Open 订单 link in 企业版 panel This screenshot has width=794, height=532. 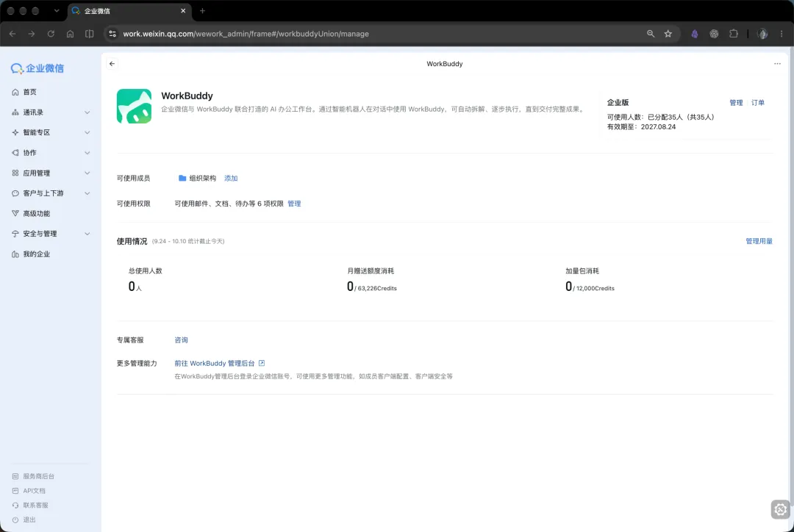click(x=757, y=103)
